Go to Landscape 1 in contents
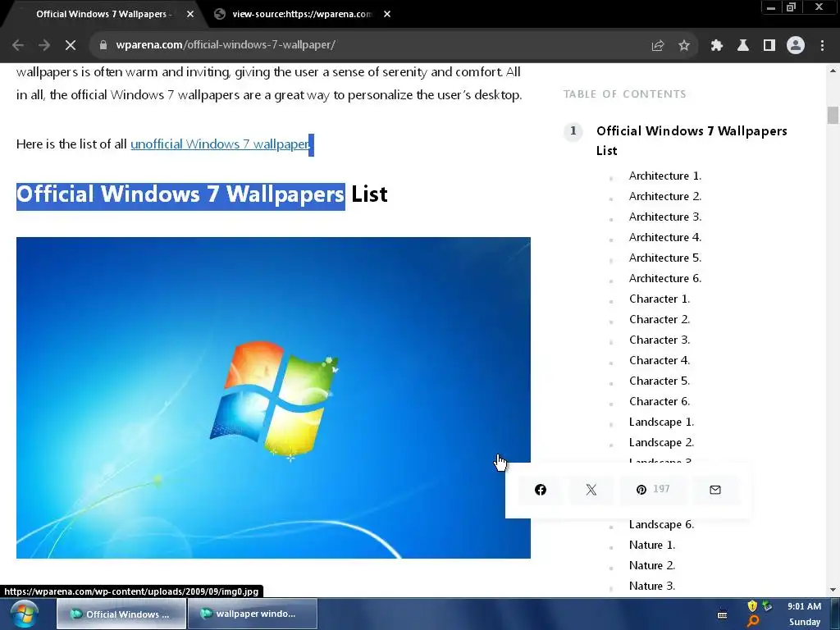 pos(662,422)
